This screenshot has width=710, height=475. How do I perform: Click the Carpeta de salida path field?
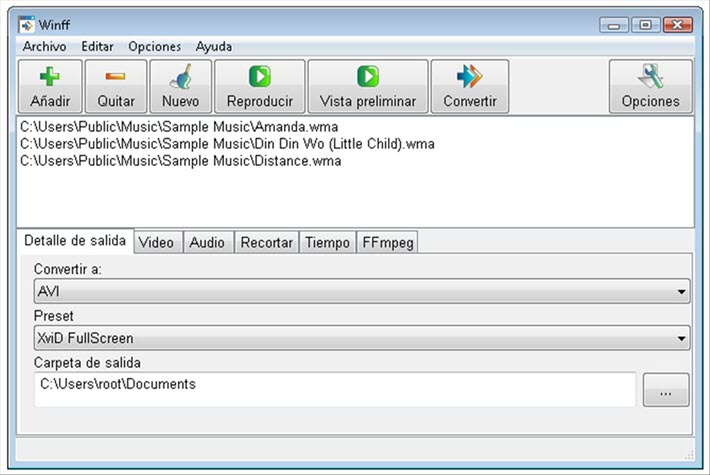click(335, 389)
